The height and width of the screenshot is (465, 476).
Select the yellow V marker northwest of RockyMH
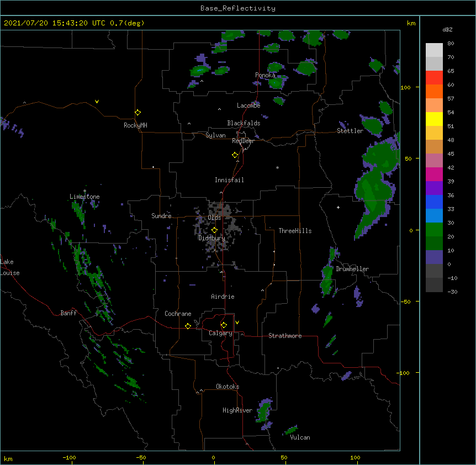coord(97,102)
